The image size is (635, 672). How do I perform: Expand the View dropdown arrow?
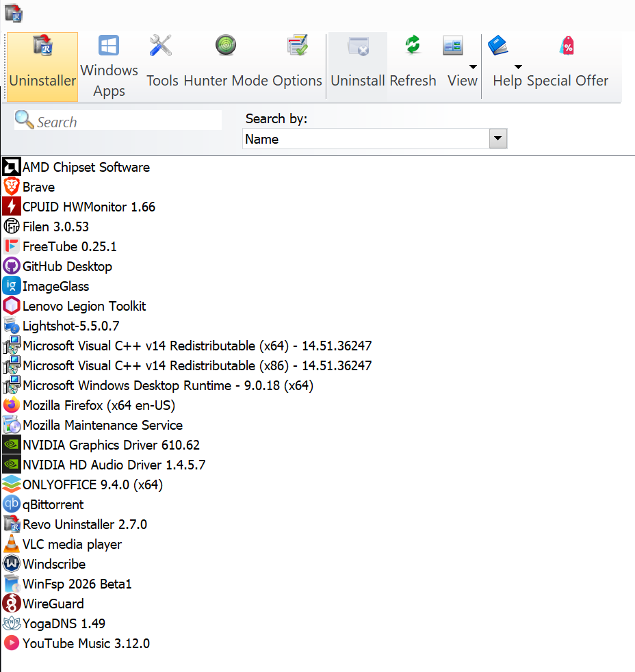pyautogui.click(x=473, y=67)
